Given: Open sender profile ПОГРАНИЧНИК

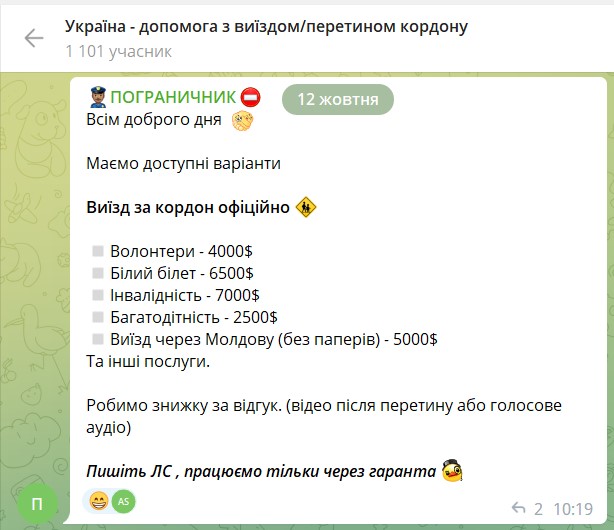Looking at the screenshot, I should tap(173, 97).
